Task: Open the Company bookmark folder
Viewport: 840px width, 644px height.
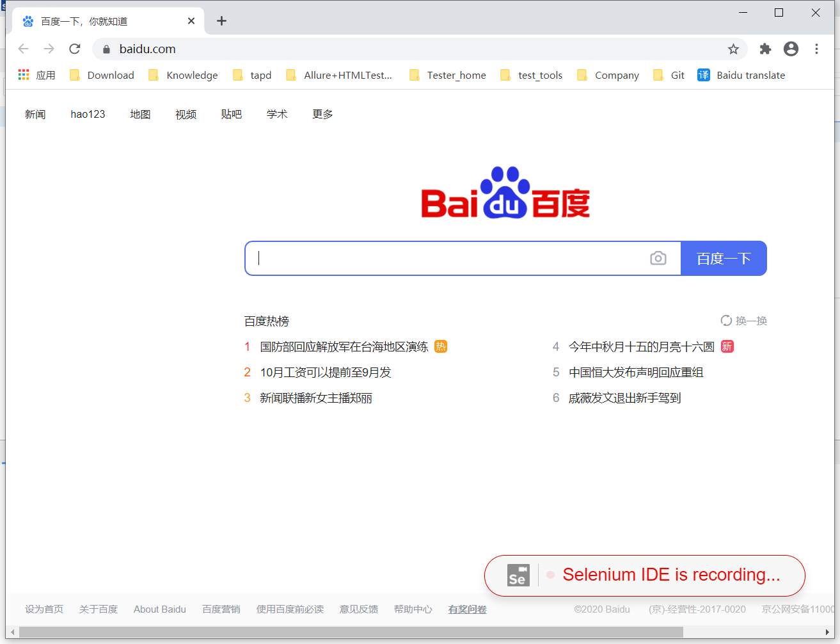Action: (x=608, y=75)
